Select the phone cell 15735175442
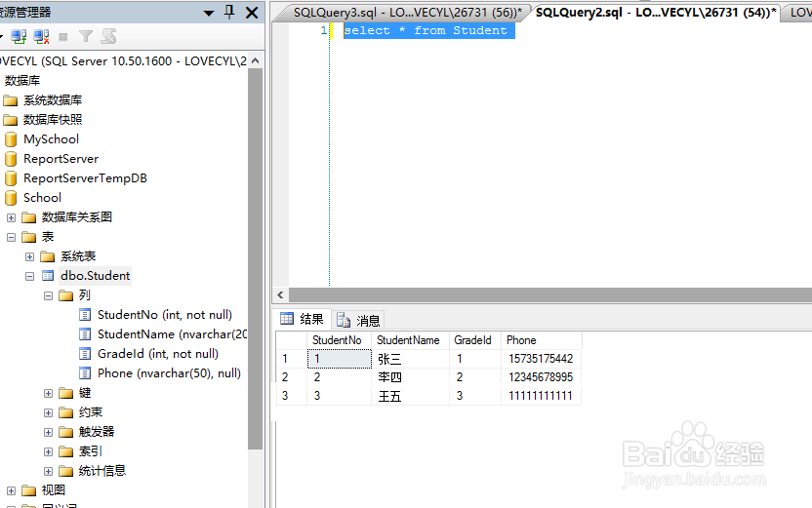The height and width of the screenshot is (508, 812). point(542,359)
